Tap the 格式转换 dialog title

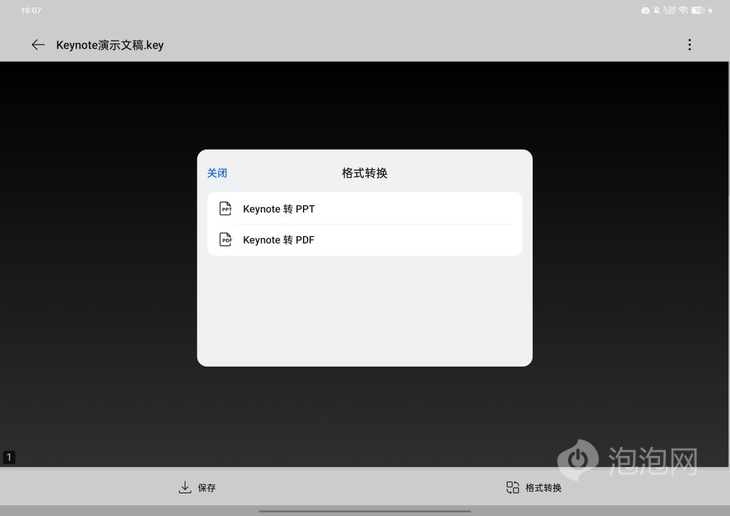(x=365, y=173)
